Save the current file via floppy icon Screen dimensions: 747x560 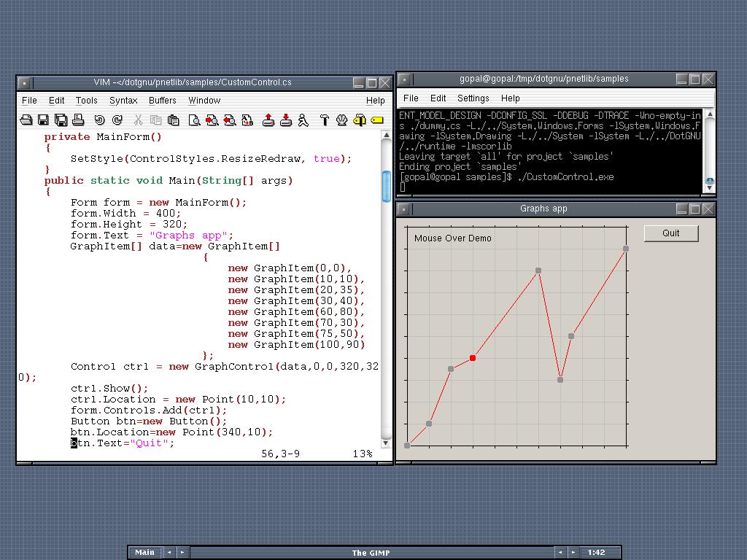[x=43, y=120]
